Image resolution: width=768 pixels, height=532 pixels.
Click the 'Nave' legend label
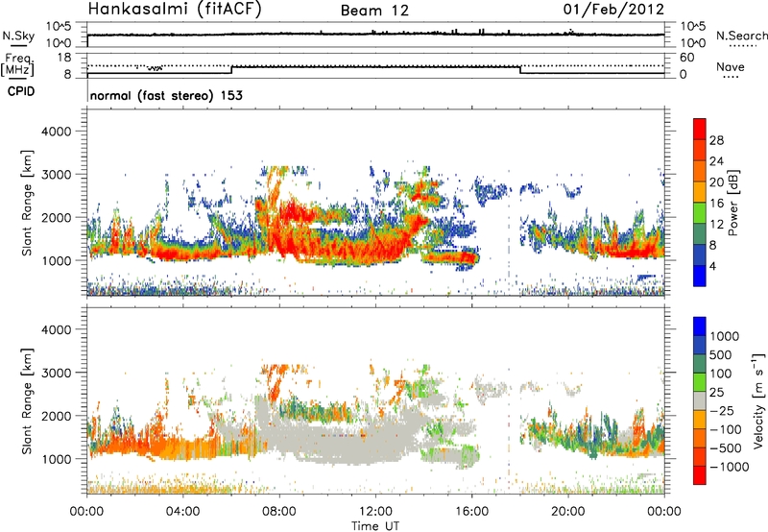pos(730,66)
